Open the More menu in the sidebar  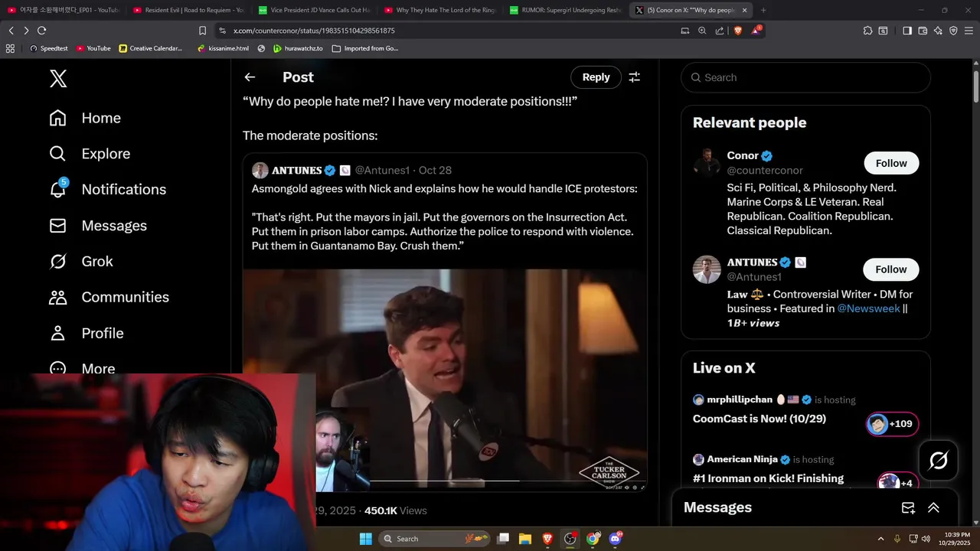click(83, 367)
